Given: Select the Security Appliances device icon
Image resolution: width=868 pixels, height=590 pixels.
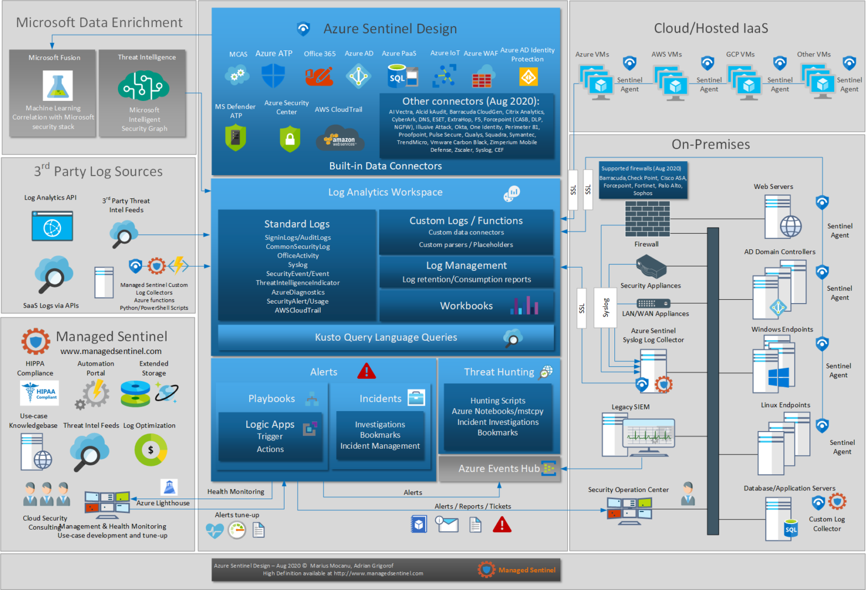Looking at the screenshot, I should coord(651,267).
